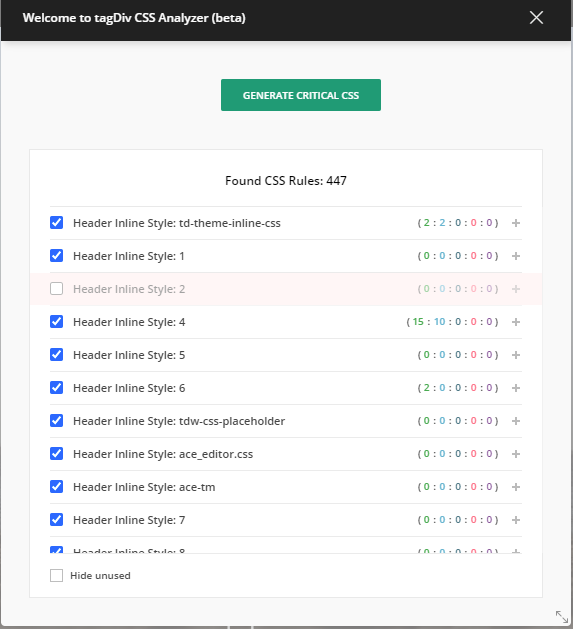
Task: Uncheck Header Inline Style 6 checkbox
Action: [57, 388]
